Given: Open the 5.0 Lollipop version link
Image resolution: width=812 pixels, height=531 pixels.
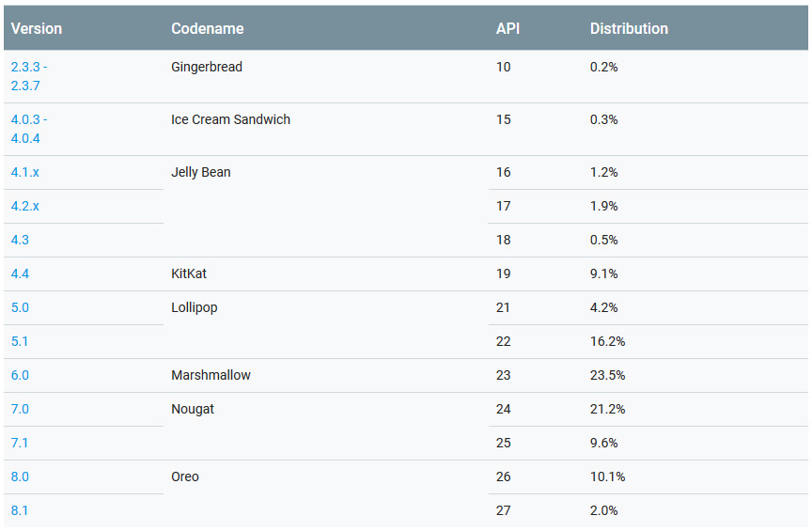Looking at the screenshot, I should pyautogui.click(x=20, y=307).
